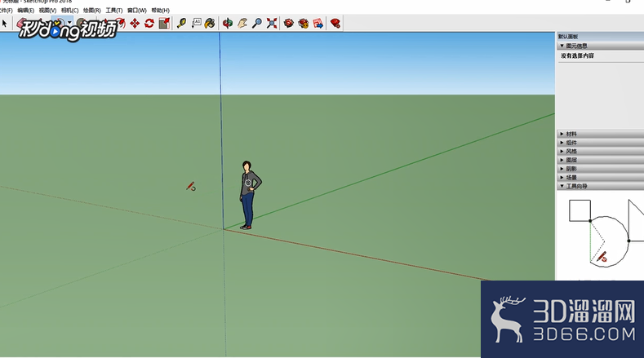Expand the 组件 panel
Image resolution: width=644 pixels, height=358 pixels.
coord(600,143)
